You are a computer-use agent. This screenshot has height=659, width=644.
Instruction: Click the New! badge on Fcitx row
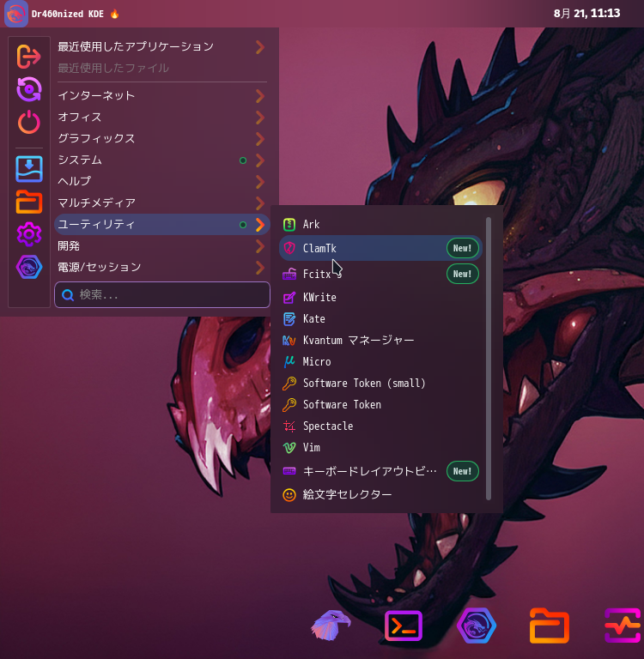462,274
